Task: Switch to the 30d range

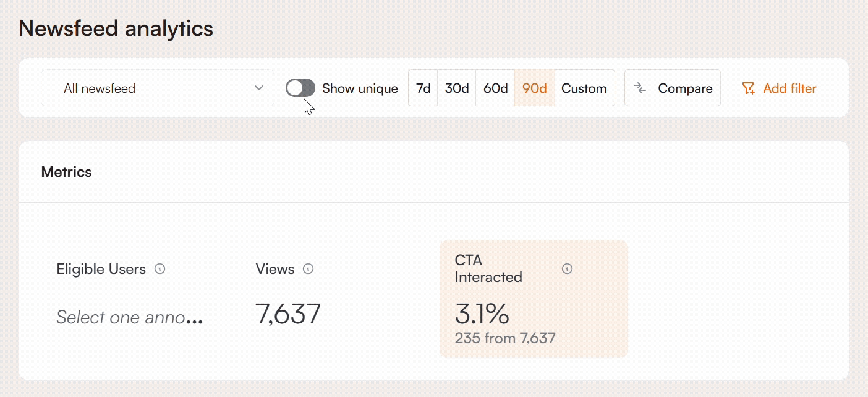Action: 457,88
